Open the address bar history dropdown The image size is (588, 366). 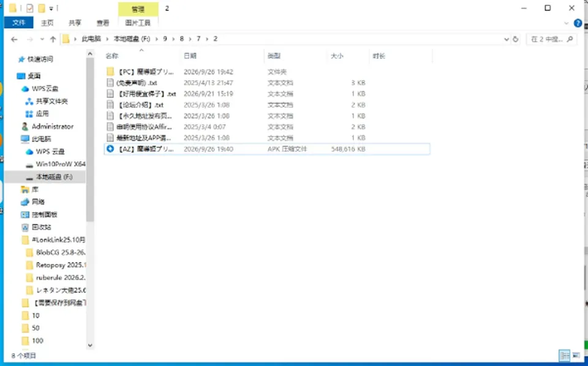click(507, 39)
